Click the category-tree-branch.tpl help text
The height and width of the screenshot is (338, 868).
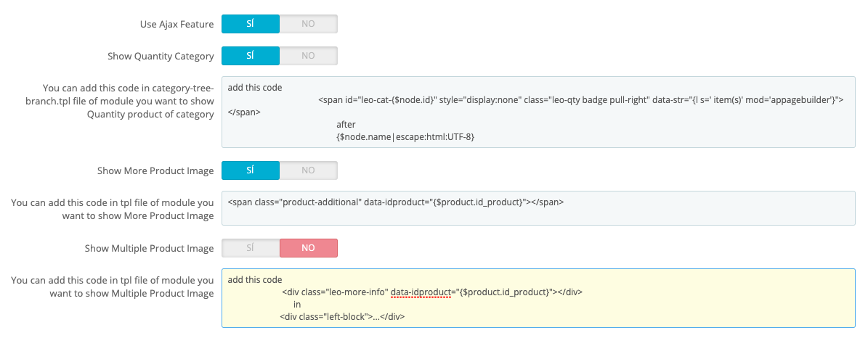113,101
